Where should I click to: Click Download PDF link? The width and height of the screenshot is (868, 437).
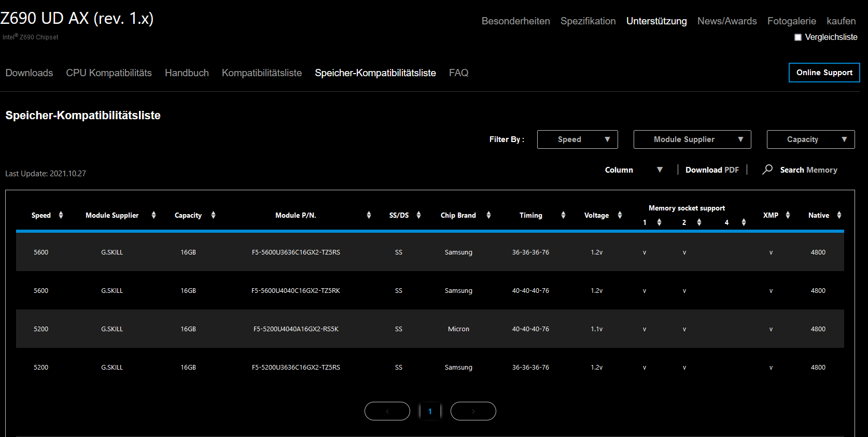pyautogui.click(x=712, y=170)
